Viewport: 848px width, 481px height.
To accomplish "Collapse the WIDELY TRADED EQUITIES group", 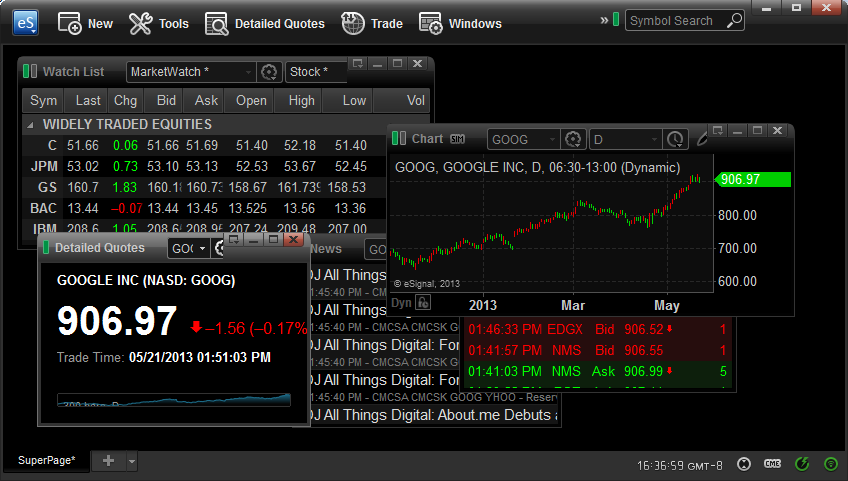I will click(30, 125).
